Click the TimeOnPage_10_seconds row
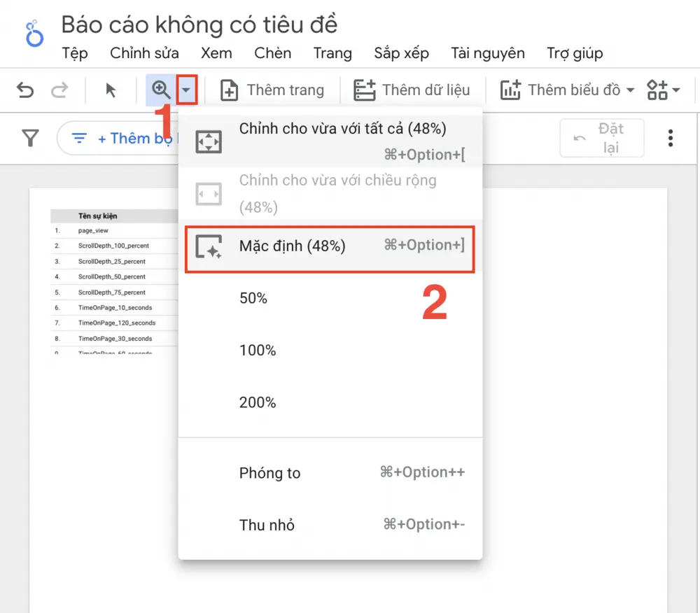700x613 pixels. pos(114,307)
